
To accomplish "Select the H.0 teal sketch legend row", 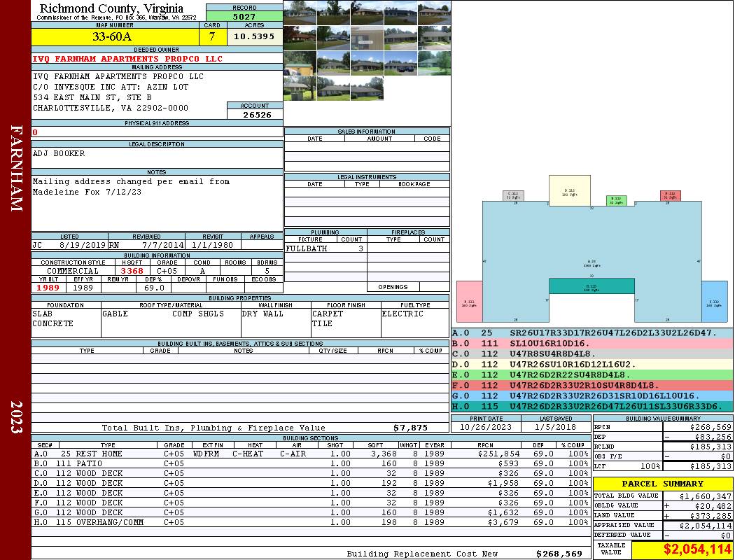I will (592, 406).
